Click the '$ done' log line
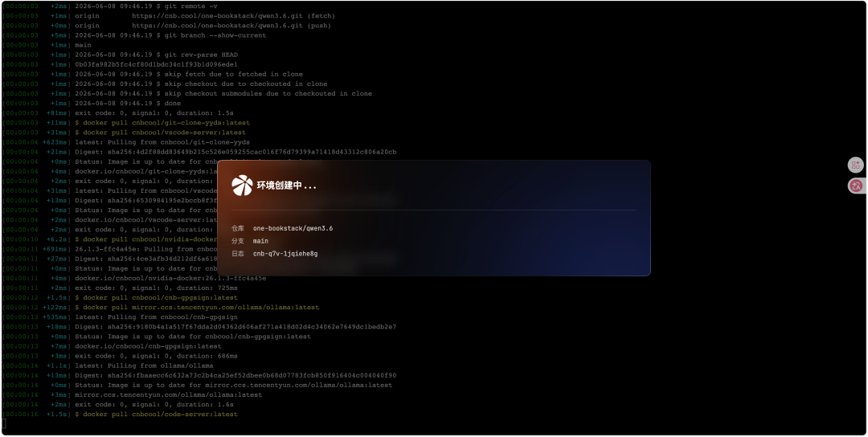The image size is (868, 437). tap(128, 103)
